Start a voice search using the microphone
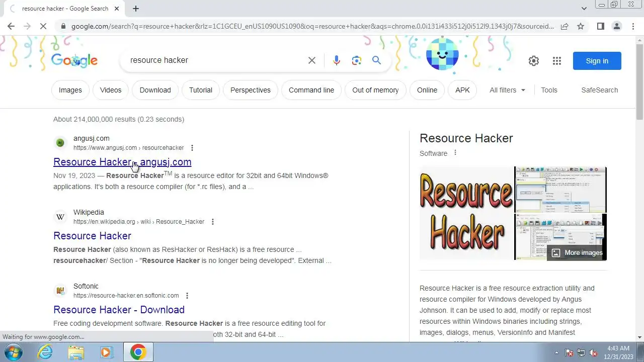Image resolution: width=644 pixels, height=362 pixels. coord(337,60)
